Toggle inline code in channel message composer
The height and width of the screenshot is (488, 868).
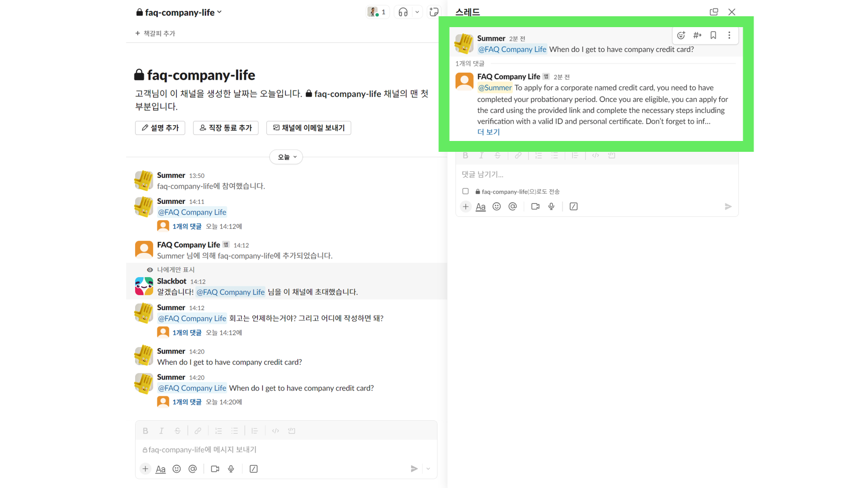(x=276, y=431)
